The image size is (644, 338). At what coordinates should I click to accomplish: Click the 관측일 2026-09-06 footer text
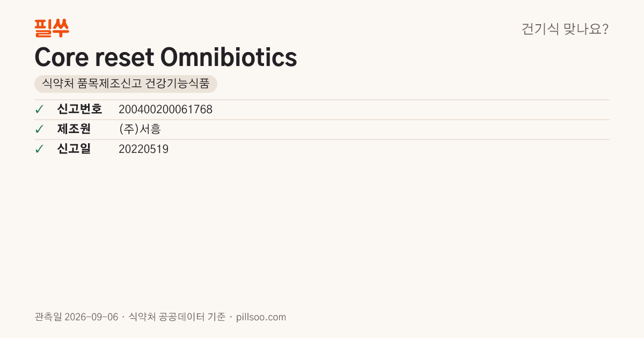[76, 317]
